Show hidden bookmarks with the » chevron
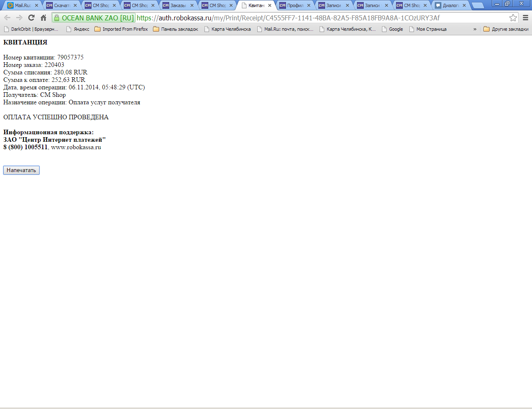The height and width of the screenshot is (409, 532). coord(475,29)
